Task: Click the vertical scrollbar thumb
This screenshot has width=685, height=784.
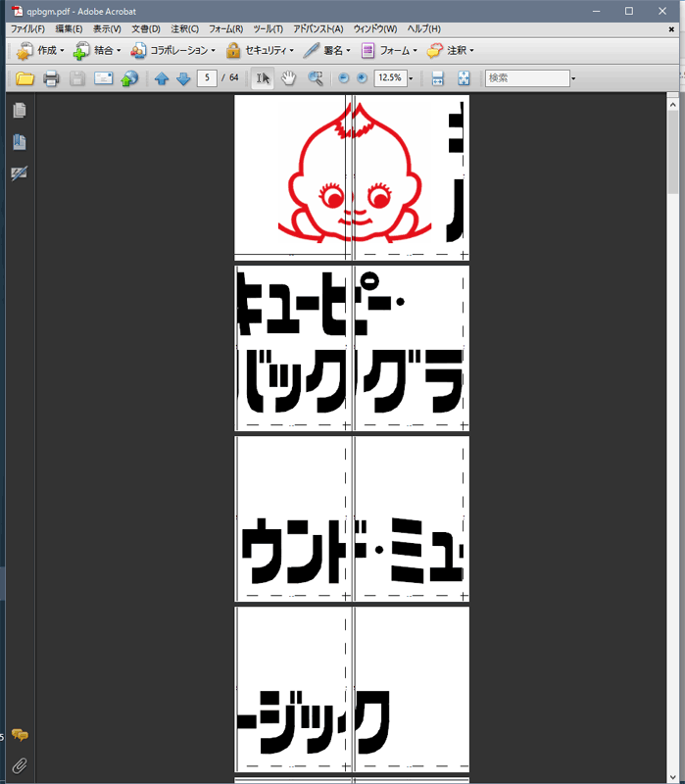Action: click(672, 153)
